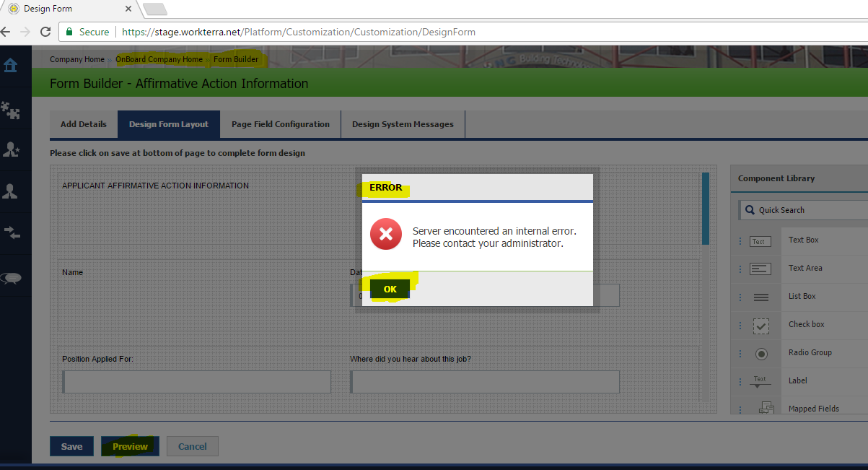Dismiss the error dialog with OK
868x470 pixels.
tap(390, 289)
